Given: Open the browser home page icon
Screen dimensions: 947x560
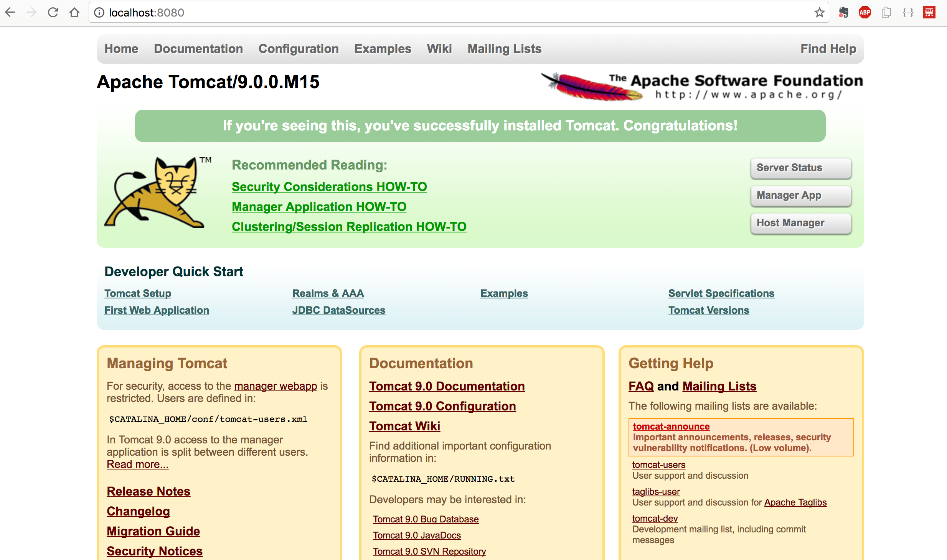Looking at the screenshot, I should click(74, 13).
